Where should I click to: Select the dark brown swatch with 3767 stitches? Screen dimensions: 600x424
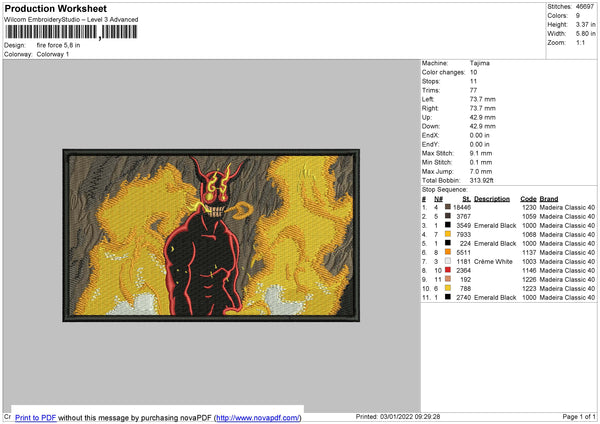pos(447,216)
